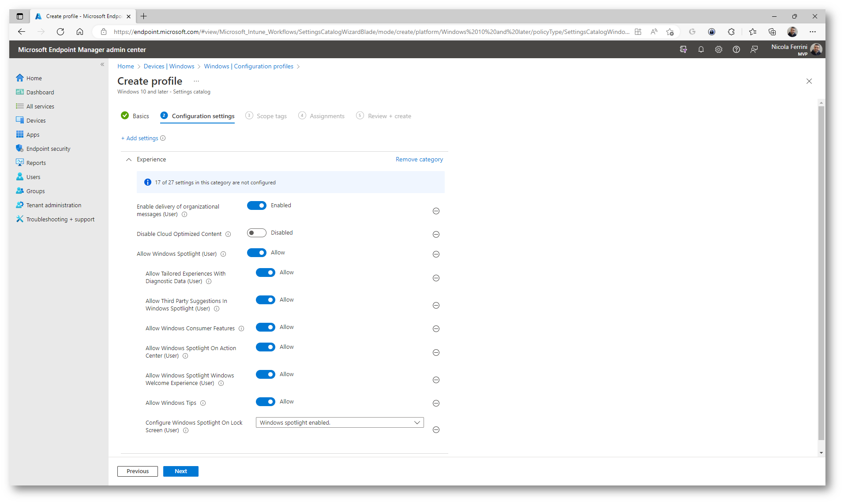Toggle Allow Third Party Suggestions In Windows Spotlight
This screenshot has height=504, width=844.
pos(266,300)
